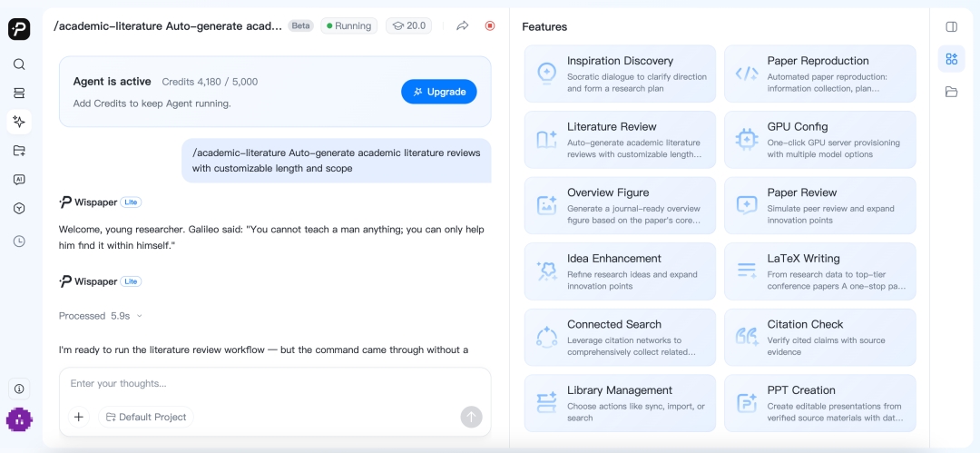Click the 20.0 credits badge in header
Screen dimensions: 980x453
[408, 25]
